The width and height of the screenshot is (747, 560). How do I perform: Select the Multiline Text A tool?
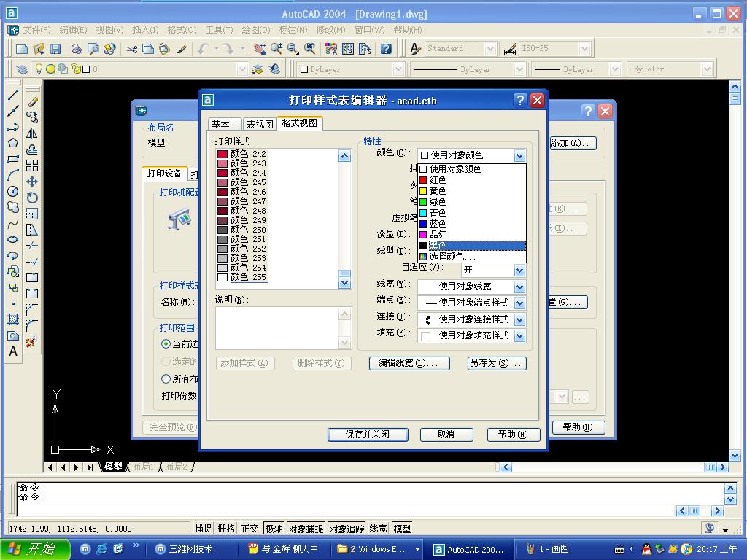click(x=13, y=351)
